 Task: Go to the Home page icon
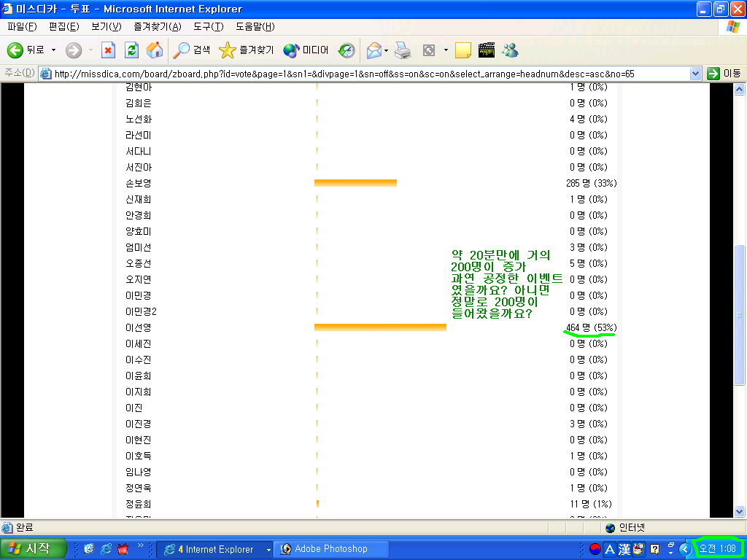tap(155, 50)
